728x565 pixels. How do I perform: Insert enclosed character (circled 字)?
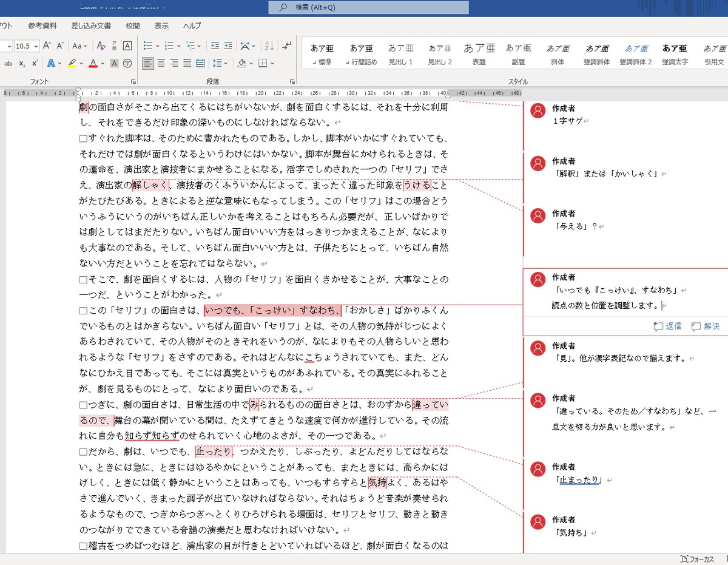(127, 63)
